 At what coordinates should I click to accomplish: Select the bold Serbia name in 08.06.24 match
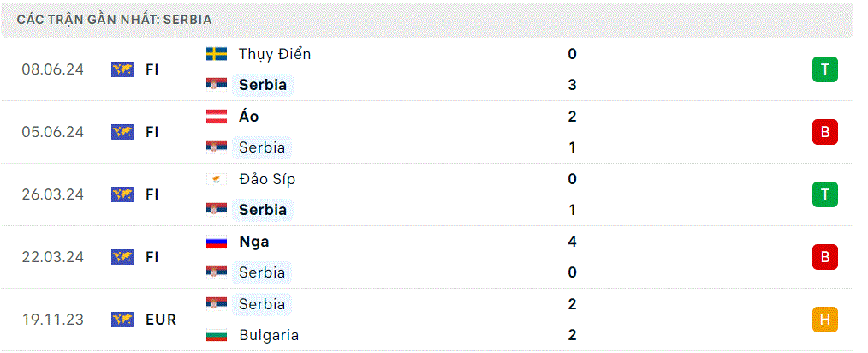pos(263,85)
